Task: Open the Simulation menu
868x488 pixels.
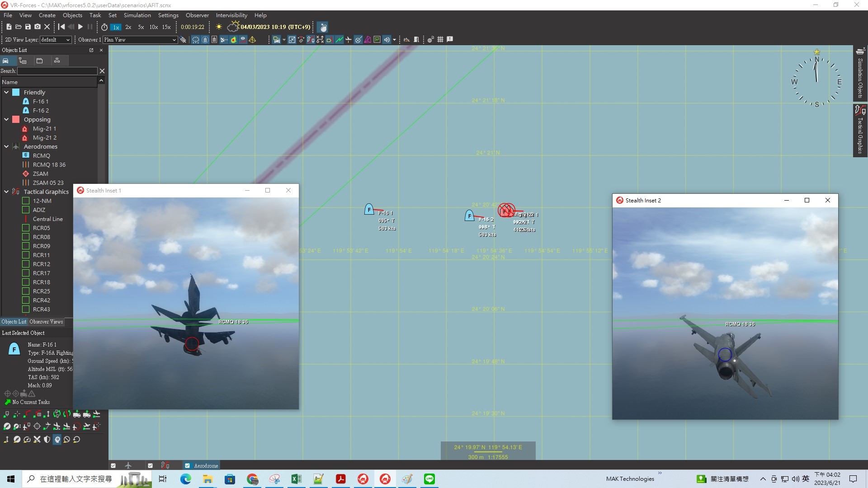Action: coord(137,15)
